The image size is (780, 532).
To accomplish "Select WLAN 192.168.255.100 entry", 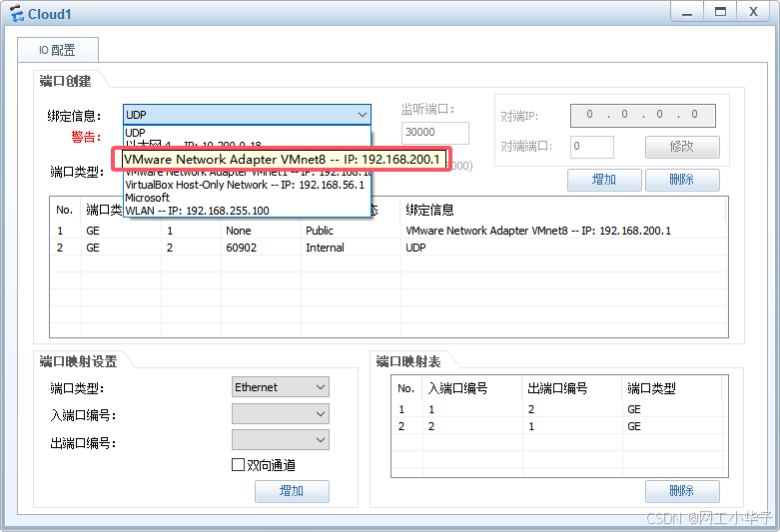I will (x=247, y=211).
